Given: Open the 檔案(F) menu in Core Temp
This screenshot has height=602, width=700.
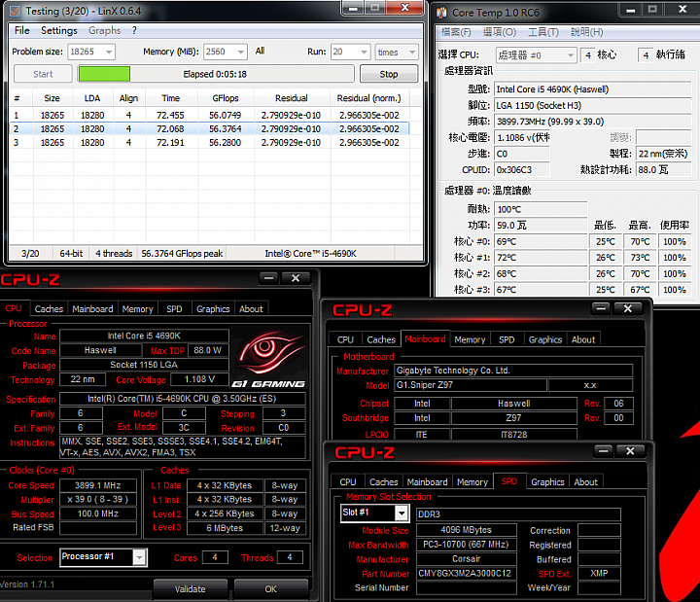Looking at the screenshot, I should point(456,32).
